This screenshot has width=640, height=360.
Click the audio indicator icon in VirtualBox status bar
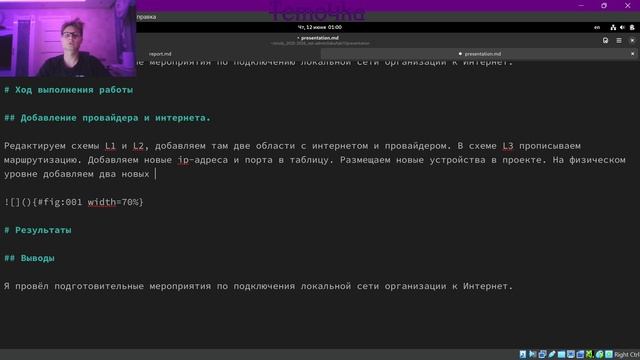533,354
